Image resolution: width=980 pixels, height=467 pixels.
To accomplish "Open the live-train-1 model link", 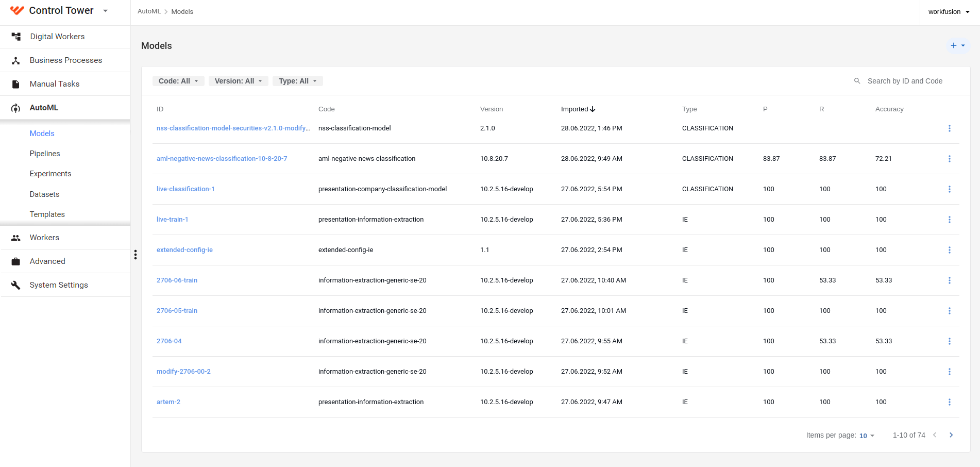I will (x=173, y=220).
